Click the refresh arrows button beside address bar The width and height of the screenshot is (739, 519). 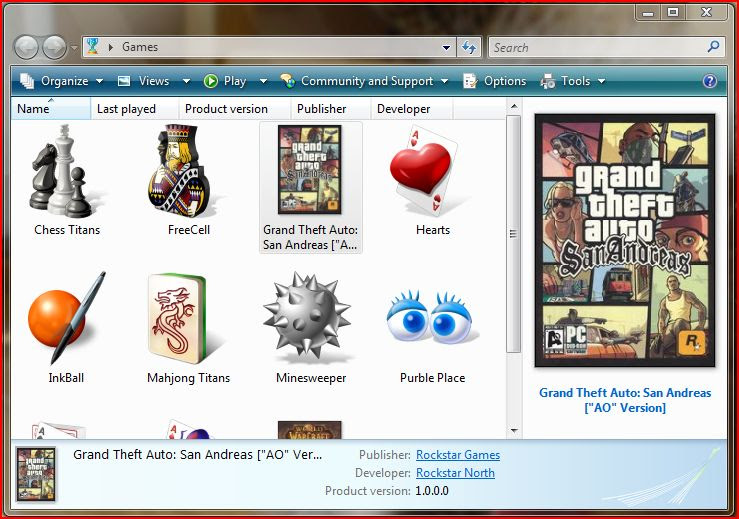coord(469,47)
